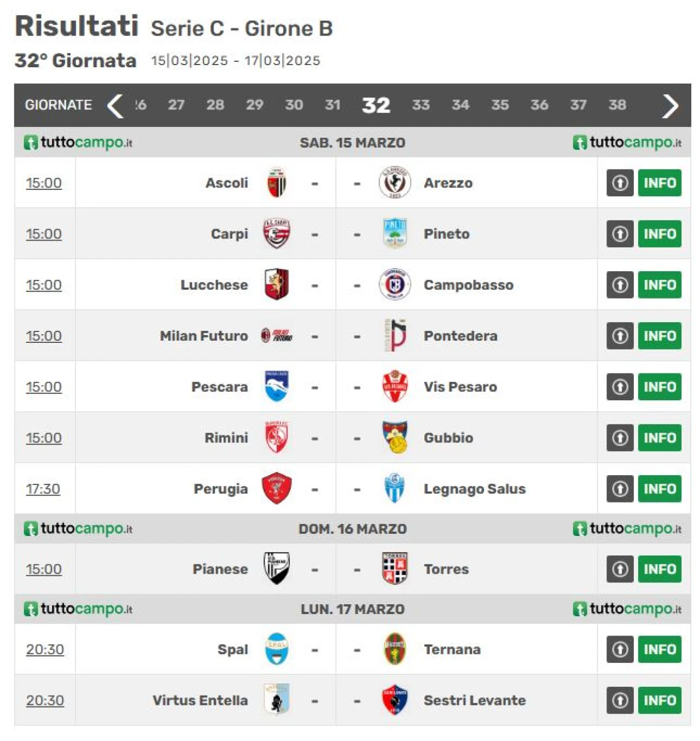Select giornata 27 in the bar
This screenshot has width=700, height=741.
click(176, 105)
